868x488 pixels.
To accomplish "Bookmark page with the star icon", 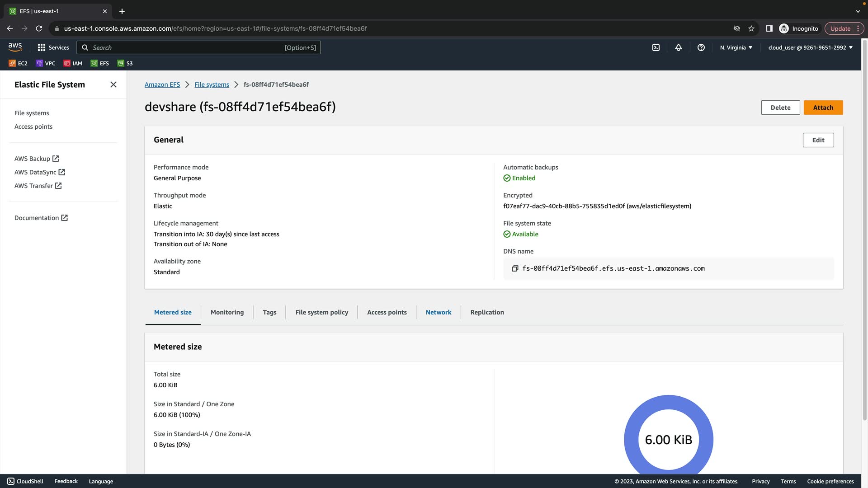I will (x=751, y=28).
